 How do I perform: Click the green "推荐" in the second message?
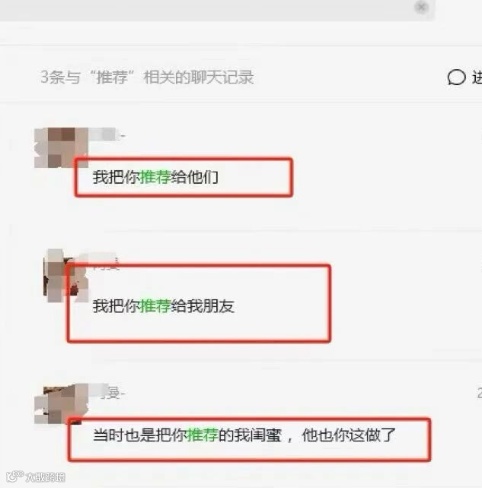point(156,306)
